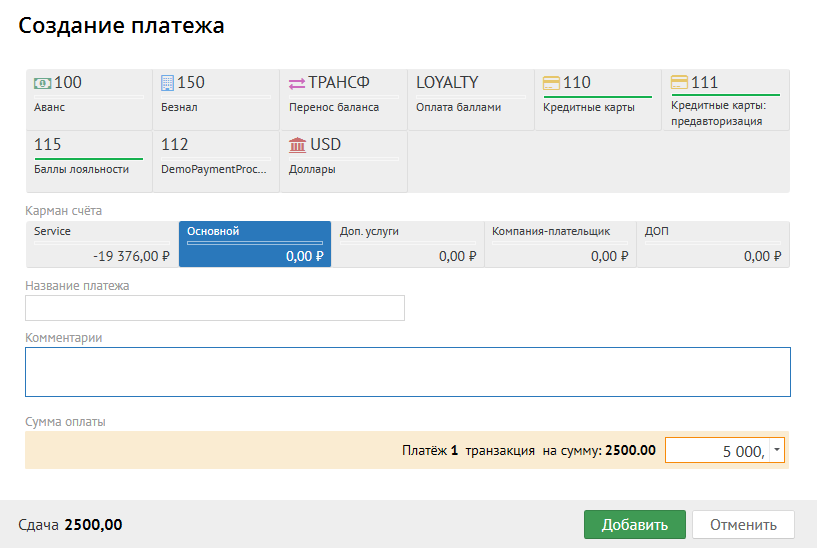The image size is (817, 548).
Task: Select the Кредитные карты: предавторизация label
Action: pyautogui.click(x=719, y=113)
